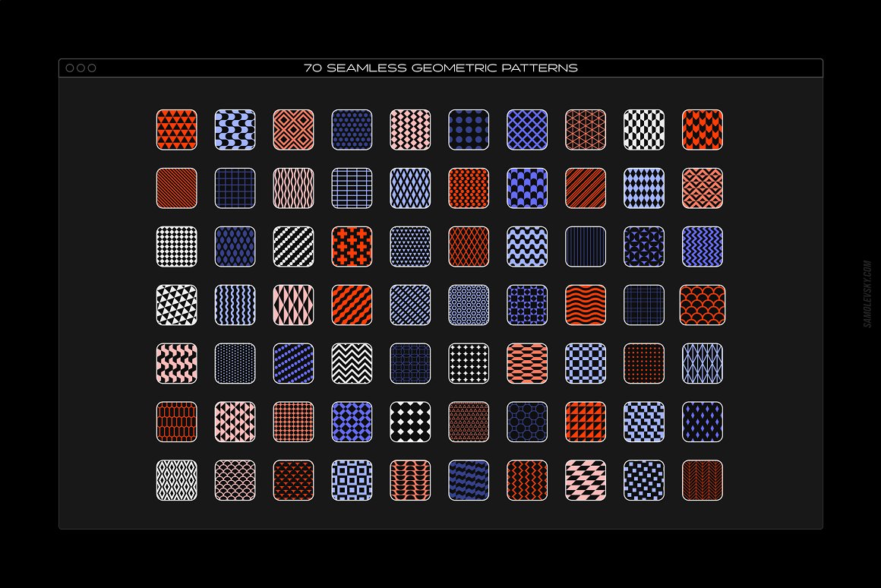Select the white and black tumbling blocks pattern
This screenshot has height=588, width=881.
point(644,130)
